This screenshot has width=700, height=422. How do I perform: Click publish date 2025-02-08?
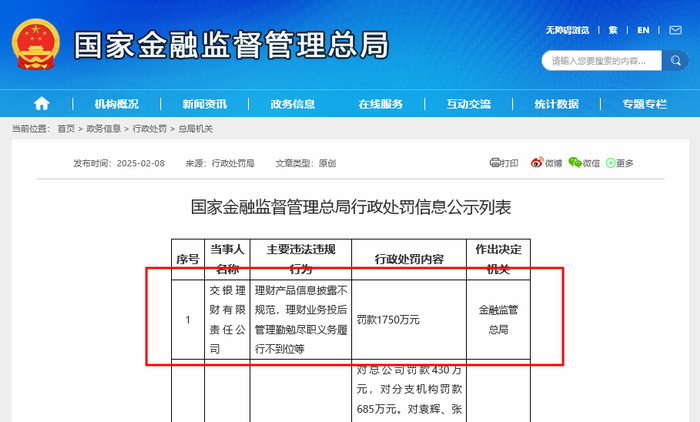point(141,163)
